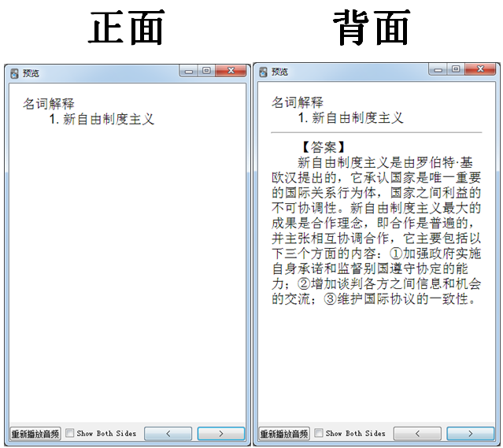Click the app icon in left window title bar
The width and height of the screenshot is (503, 448).
click(x=14, y=73)
